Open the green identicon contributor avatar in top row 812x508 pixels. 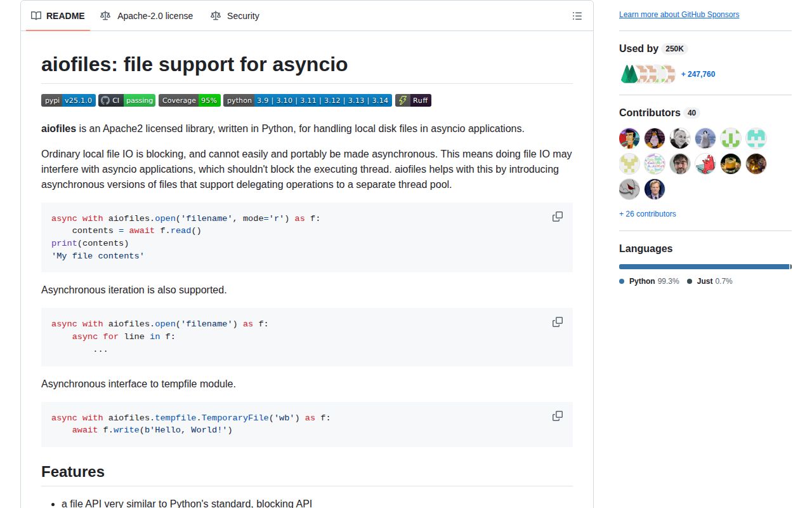[x=731, y=138]
